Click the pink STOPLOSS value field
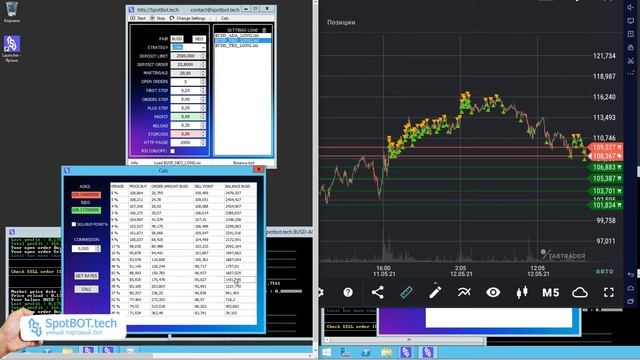Viewport: 640px width, 360px height. click(186, 134)
